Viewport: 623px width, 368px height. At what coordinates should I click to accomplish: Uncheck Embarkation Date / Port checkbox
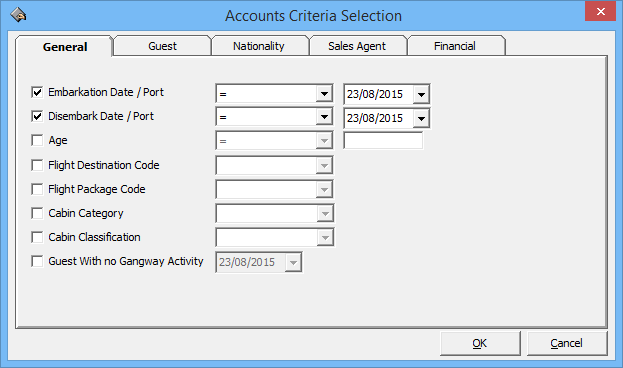point(37,92)
